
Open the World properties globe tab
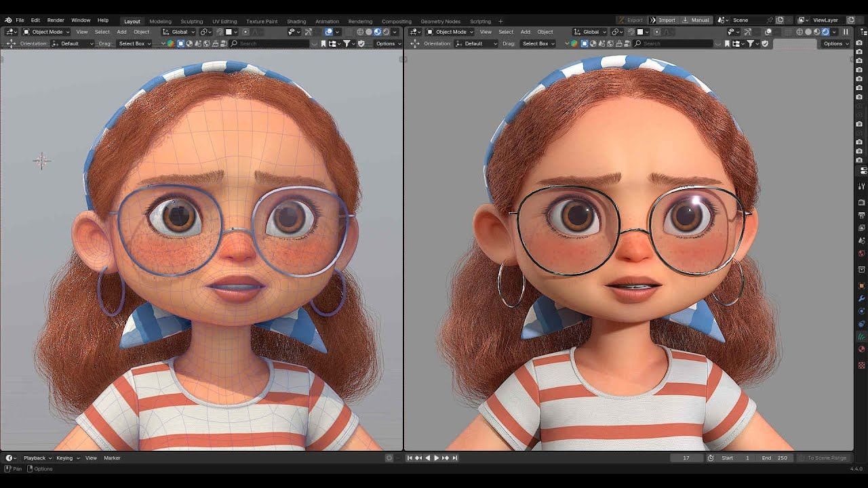point(862,253)
